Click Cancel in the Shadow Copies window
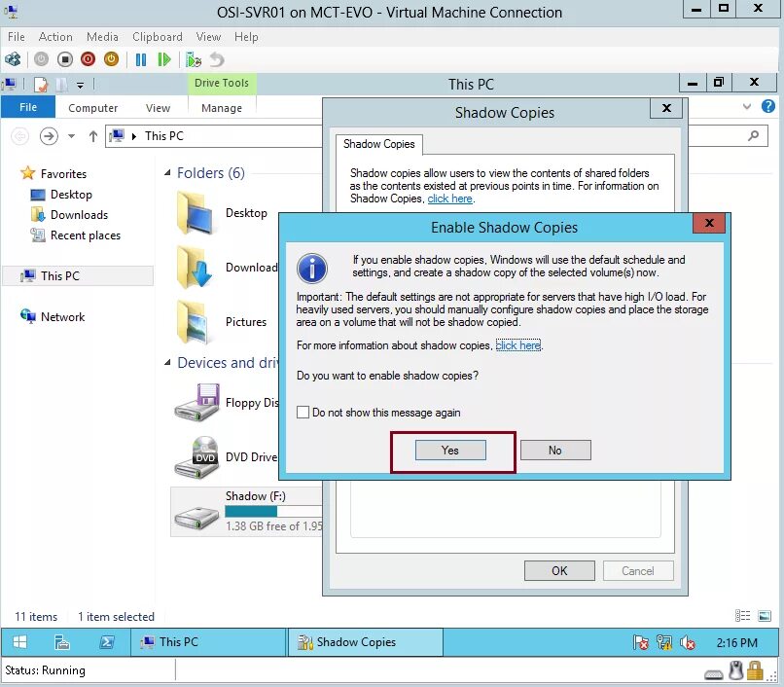The height and width of the screenshot is (687, 784). click(637, 571)
